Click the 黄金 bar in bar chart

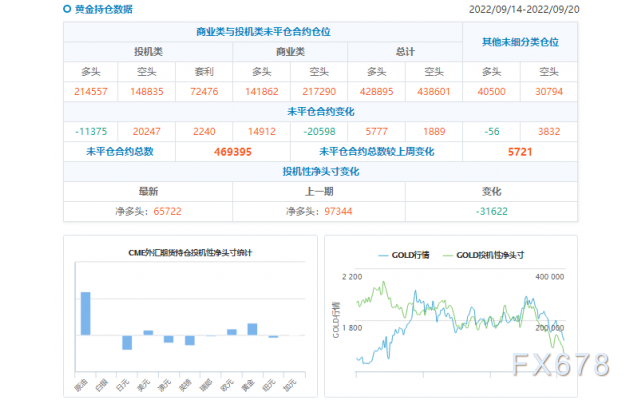point(252,329)
